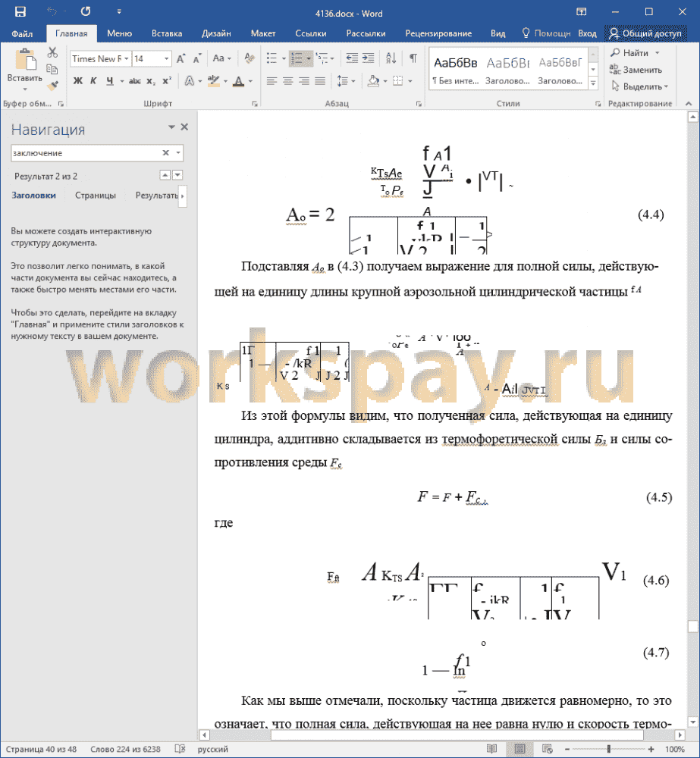Click the Increase Indent icon

368,58
